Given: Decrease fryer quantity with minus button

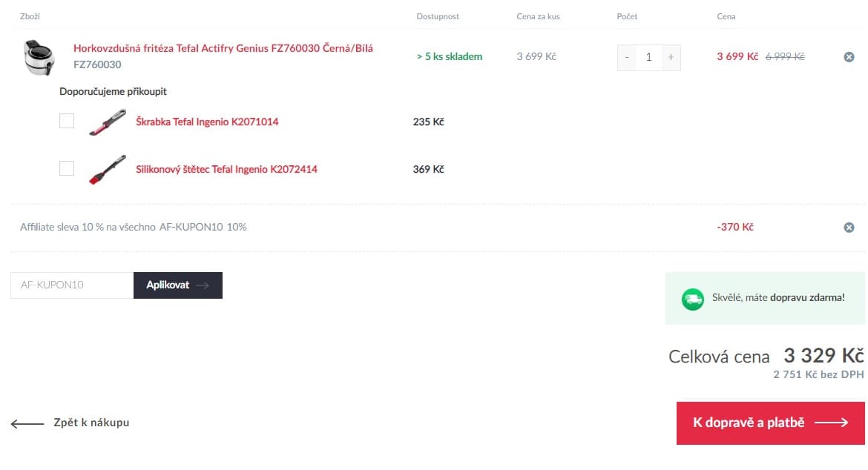Looking at the screenshot, I should point(627,57).
